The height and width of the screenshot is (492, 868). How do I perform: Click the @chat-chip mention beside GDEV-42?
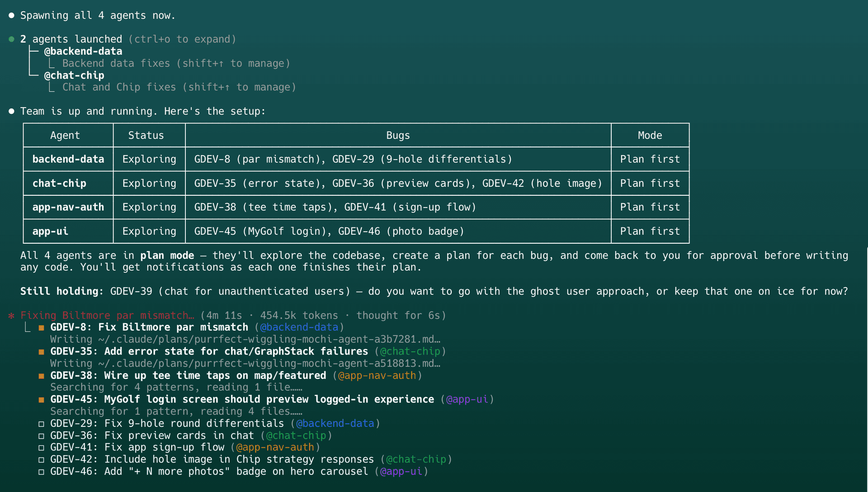tap(416, 459)
